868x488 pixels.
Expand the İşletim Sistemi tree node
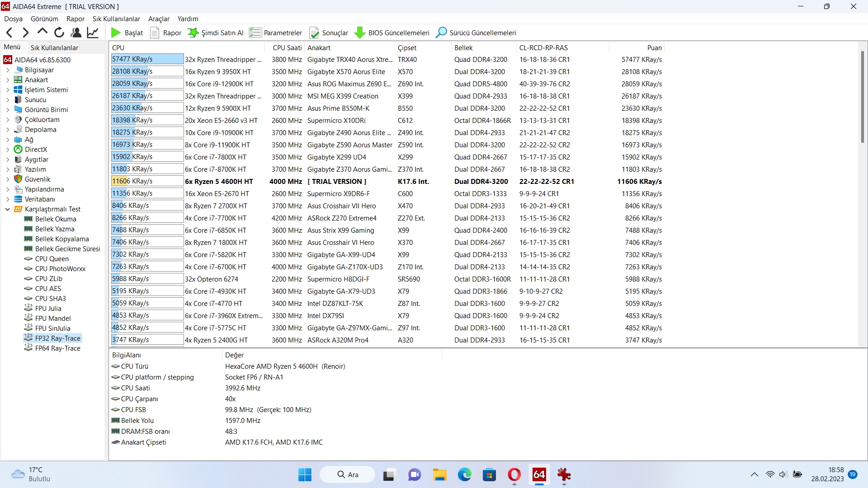[x=7, y=90]
